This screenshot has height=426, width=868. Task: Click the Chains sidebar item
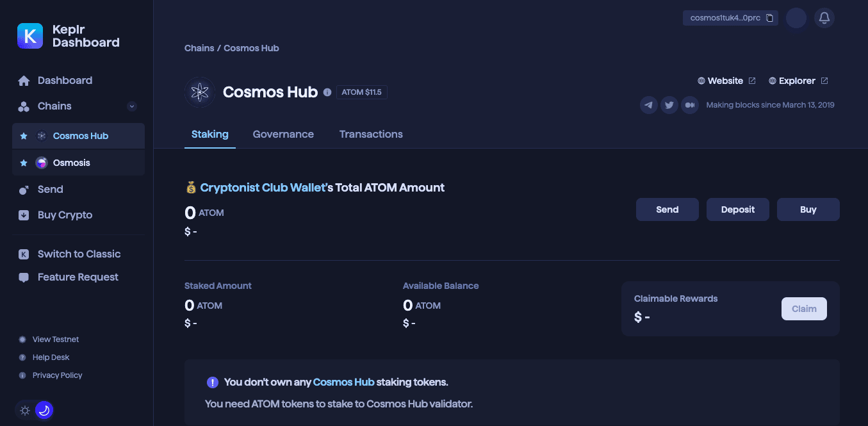(x=54, y=106)
